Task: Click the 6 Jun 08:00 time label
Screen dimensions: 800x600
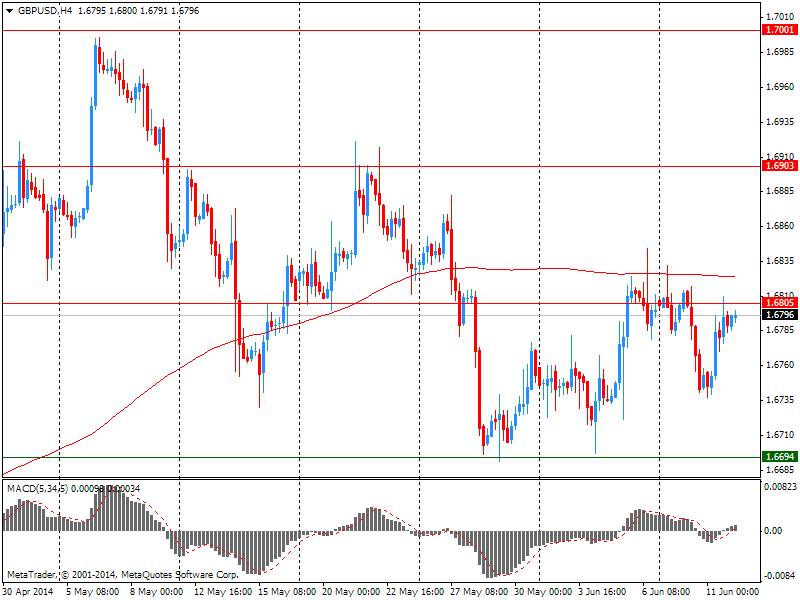Action: click(666, 592)
